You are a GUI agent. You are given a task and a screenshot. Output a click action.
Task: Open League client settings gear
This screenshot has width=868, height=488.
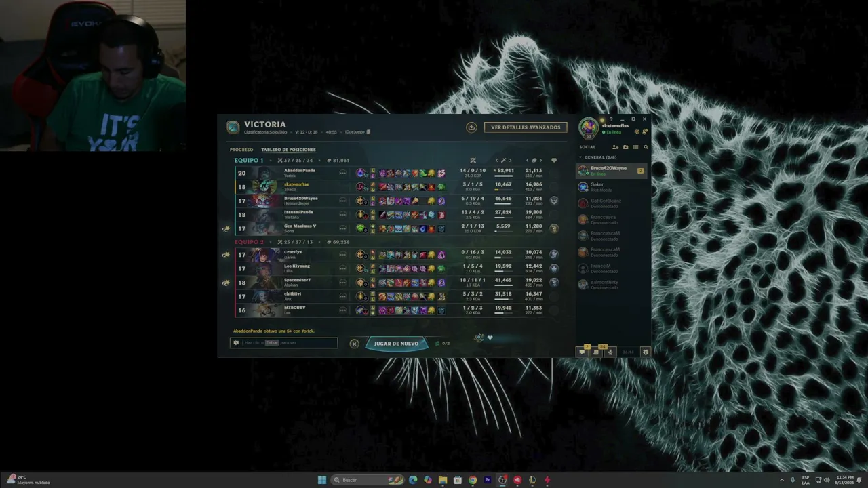633,119
